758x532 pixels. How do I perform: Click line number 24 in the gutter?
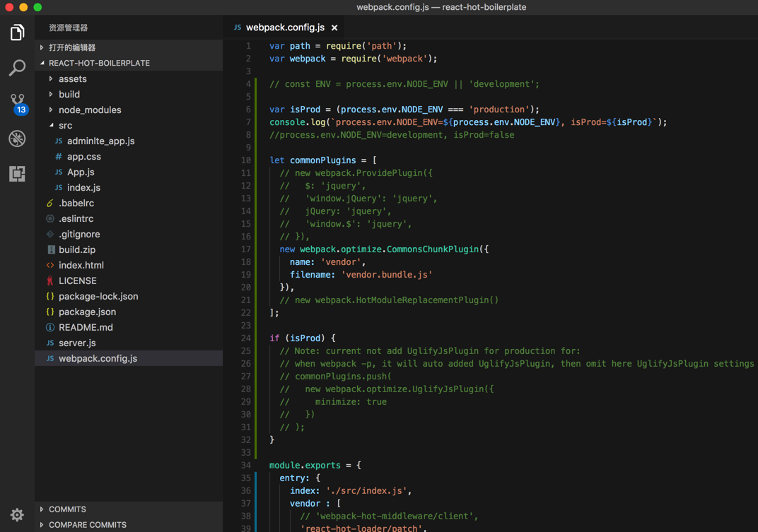click(245, 338)
